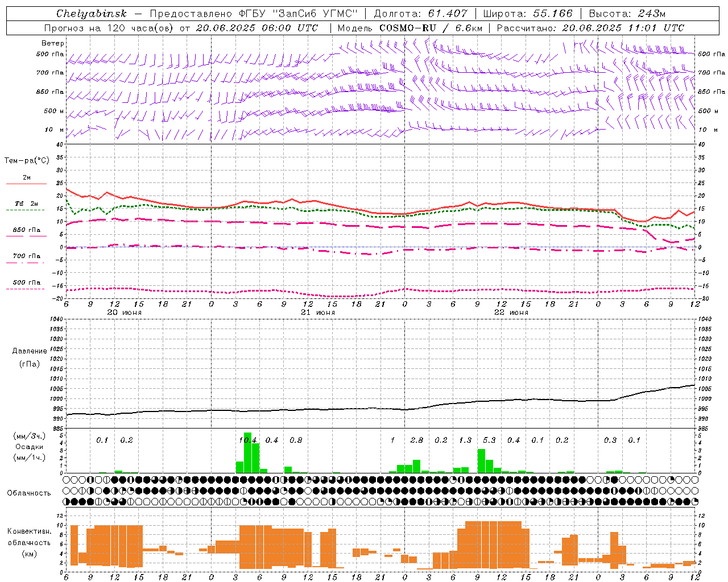Click the Ветер panel label
The image size is (728, 582).
pyautogui.click(x=52, y=43)
